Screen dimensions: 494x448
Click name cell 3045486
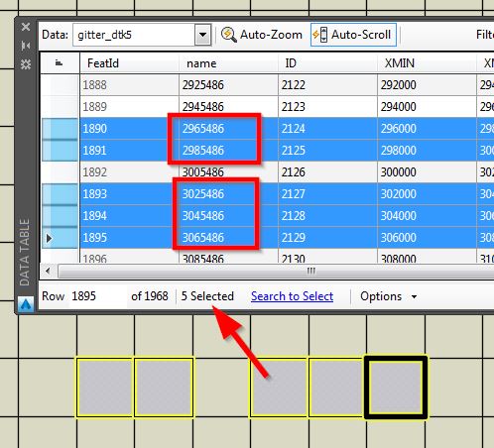coord(228,216)
